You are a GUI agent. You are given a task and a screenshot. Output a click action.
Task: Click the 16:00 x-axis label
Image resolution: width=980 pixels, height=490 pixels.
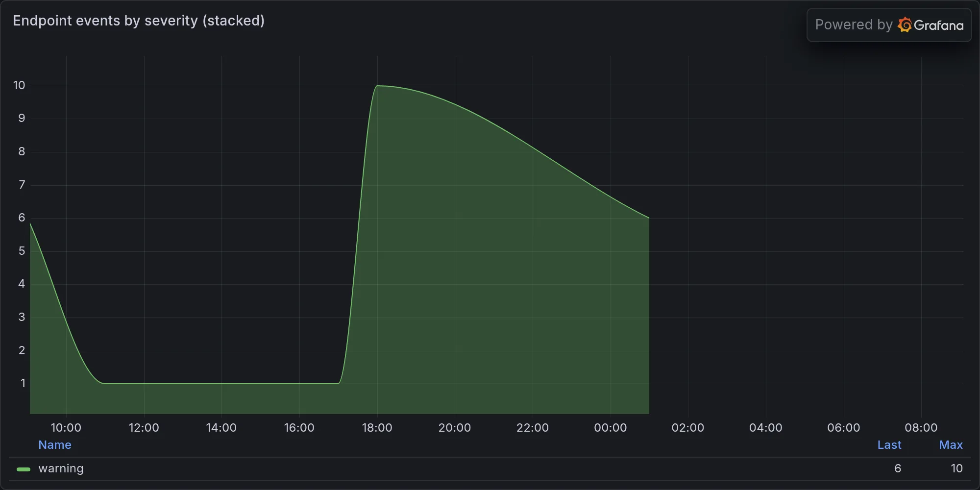299,428
